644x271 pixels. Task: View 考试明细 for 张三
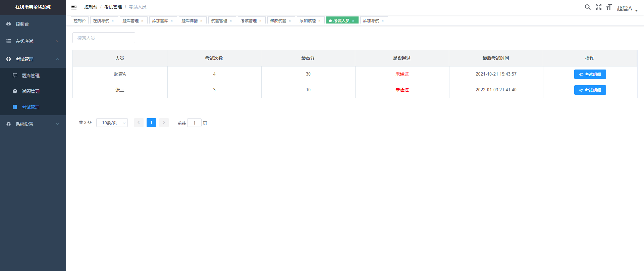tap(590, 90)
